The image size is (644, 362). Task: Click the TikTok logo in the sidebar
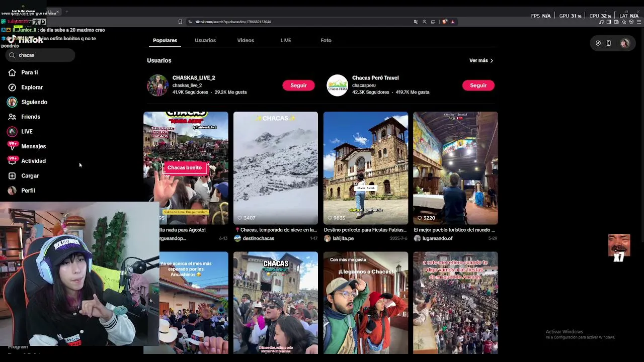pos(25,40)
